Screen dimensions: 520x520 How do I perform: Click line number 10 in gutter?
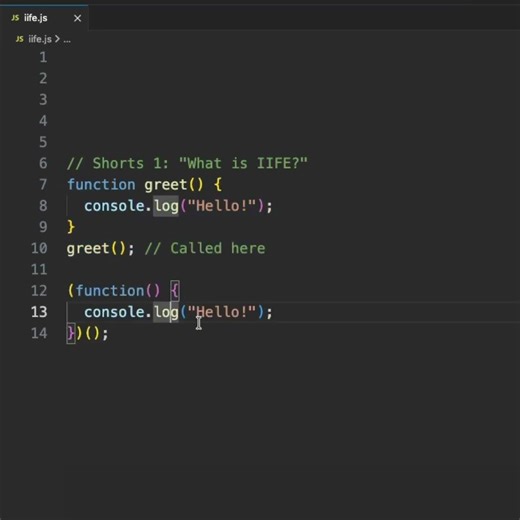coord(39,248)
